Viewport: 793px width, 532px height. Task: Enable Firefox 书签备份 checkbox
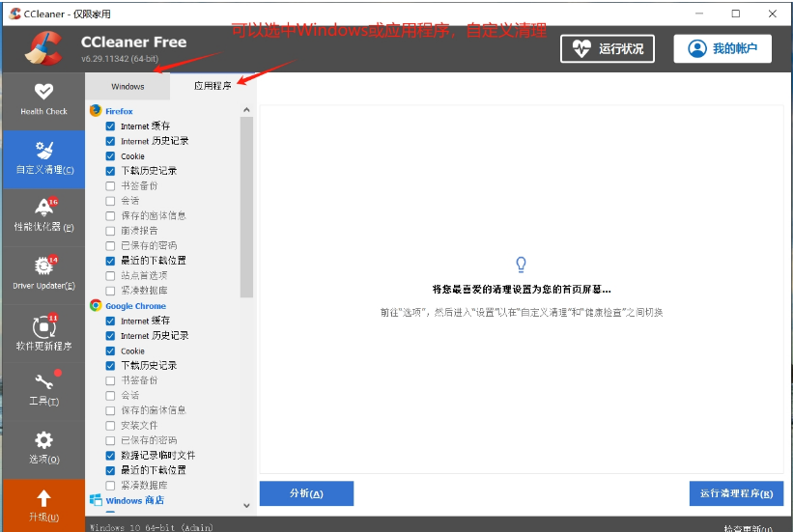tap(110, 186)
